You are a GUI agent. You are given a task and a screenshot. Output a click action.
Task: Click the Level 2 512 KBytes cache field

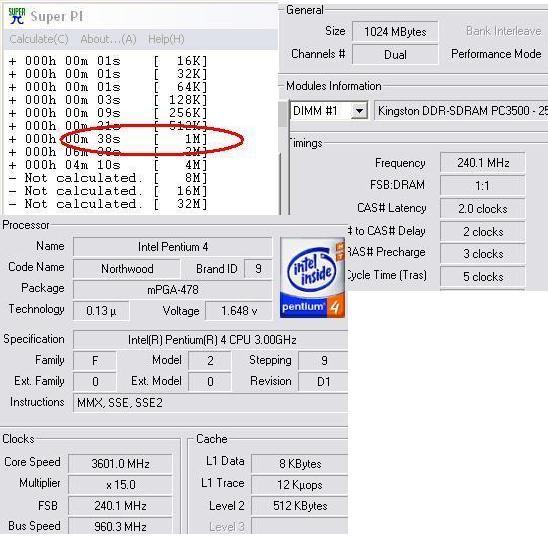tap(300, 506)
